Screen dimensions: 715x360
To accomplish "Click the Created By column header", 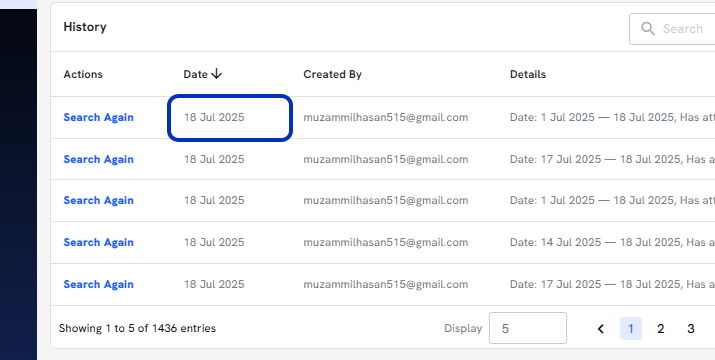I will 332,74.
